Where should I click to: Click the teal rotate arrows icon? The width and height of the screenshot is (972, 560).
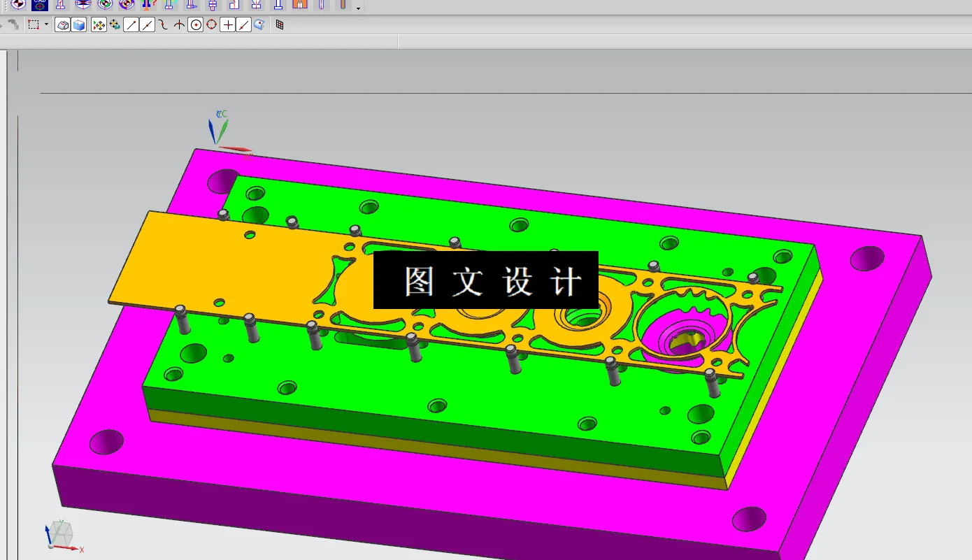(x=114, y=25)
